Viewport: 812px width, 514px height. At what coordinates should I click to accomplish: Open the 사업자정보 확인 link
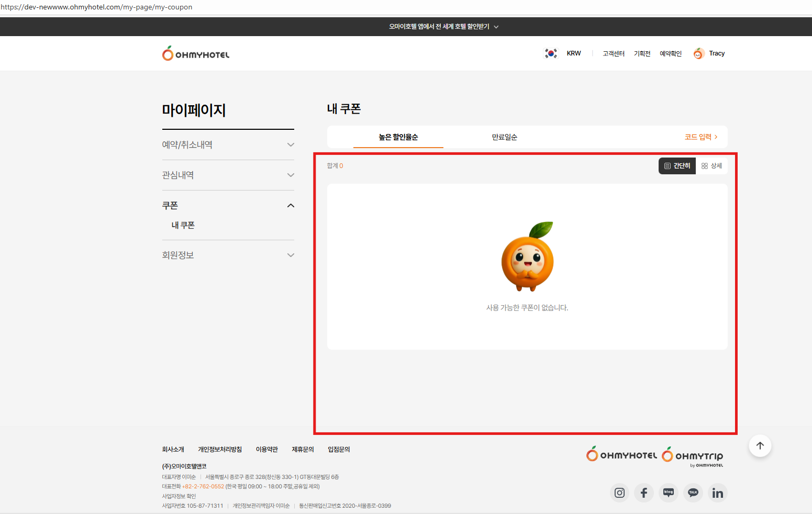[179, 496]
